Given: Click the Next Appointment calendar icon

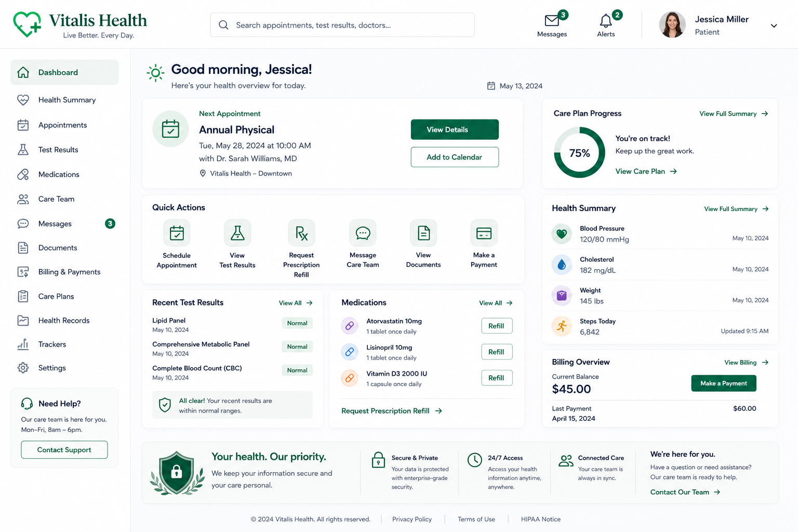Looking at the screenshot, I should [x=170, y=129].
